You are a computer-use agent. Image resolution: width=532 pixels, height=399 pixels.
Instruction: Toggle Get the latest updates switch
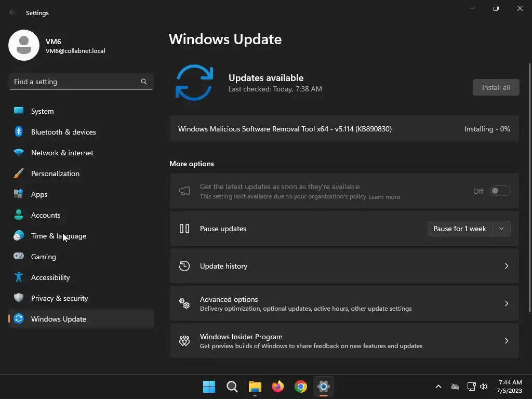point(500,191)
